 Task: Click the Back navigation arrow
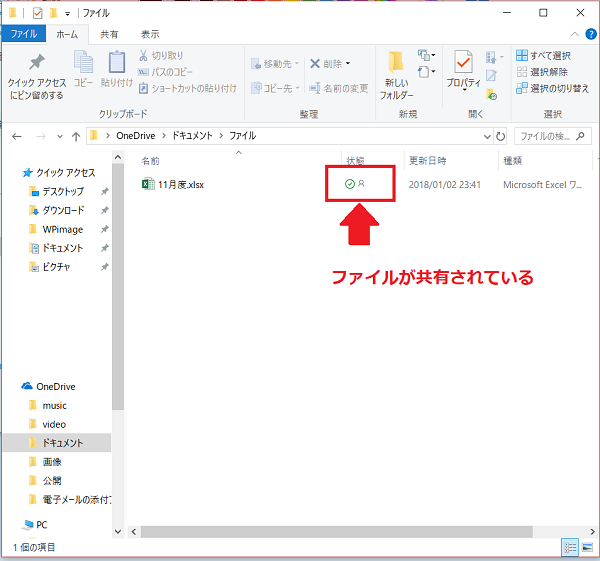pyautogui.click(x=17, y=136)
